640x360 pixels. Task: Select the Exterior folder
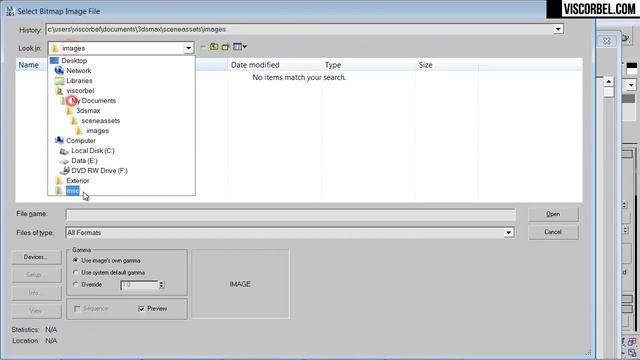(x=78, y=180)
